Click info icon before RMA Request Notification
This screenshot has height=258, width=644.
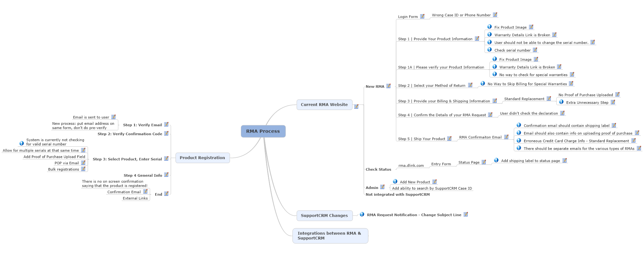click(x=362, y=214)
